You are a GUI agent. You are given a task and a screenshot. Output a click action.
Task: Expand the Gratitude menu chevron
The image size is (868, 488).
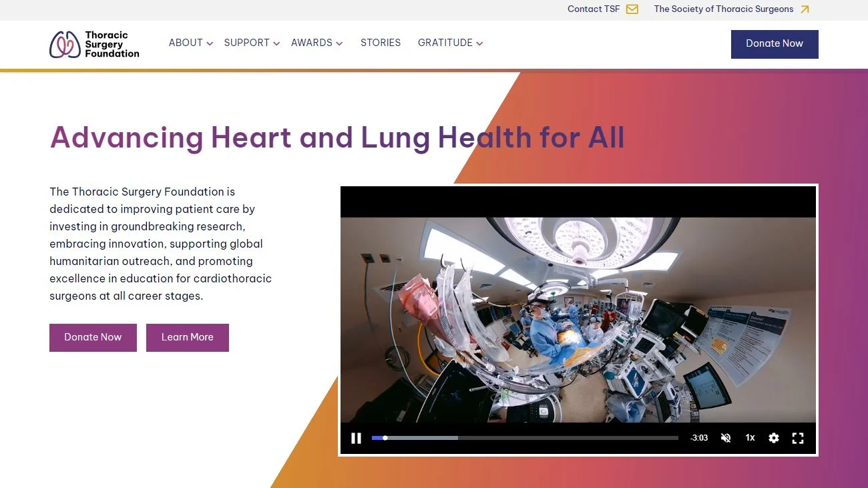click(479, 43)
